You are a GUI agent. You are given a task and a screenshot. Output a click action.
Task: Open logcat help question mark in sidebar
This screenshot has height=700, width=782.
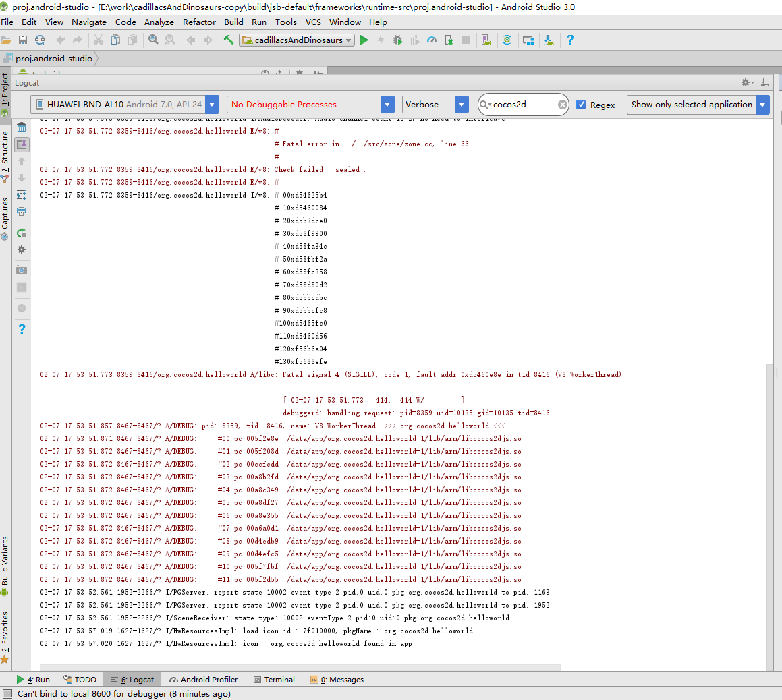coord(22,329)
